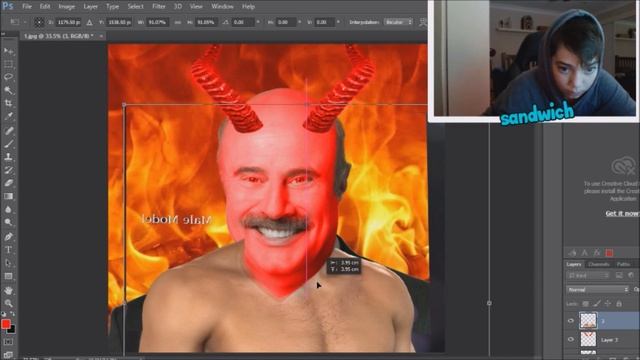This screenshot has height=360, width=640.
Task: Open the Interpolation dropdown
Action: [x=398, y=22]
